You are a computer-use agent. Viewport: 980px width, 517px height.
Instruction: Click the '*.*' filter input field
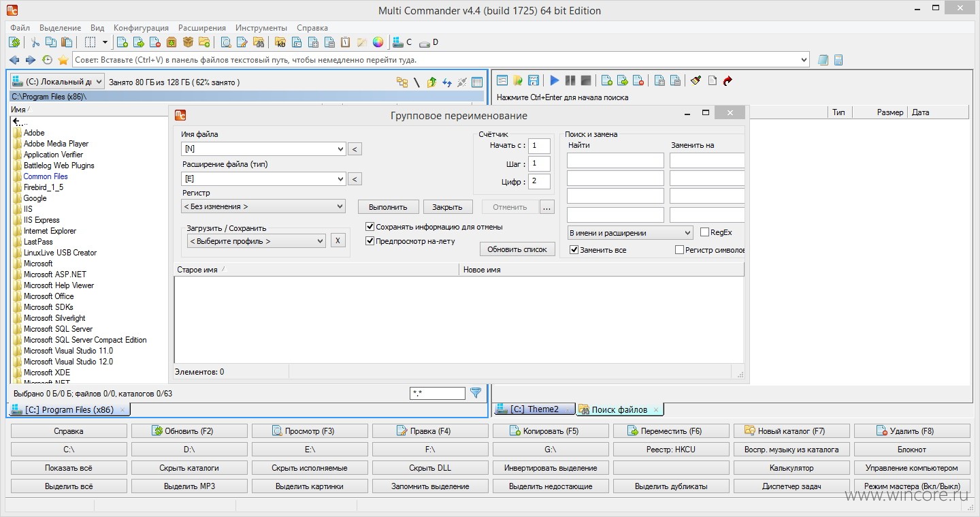tap(438, 393)
